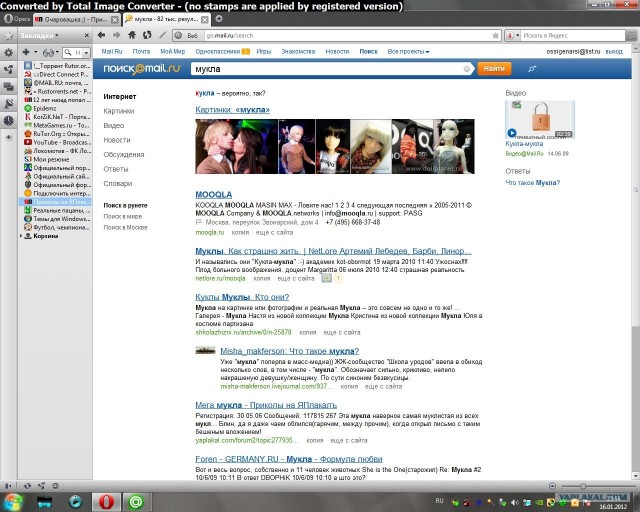Select the Видео search category
This screenshot has width=640, height=512.
click(113, 125)
